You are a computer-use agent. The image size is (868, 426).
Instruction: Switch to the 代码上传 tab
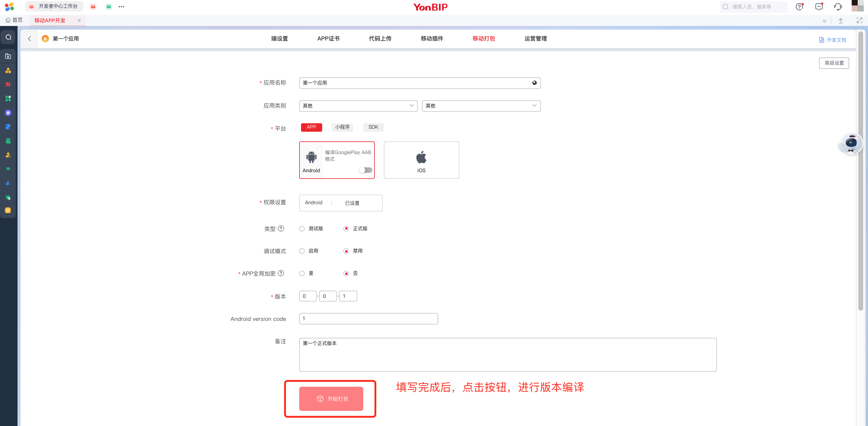[x=380, y=39]
